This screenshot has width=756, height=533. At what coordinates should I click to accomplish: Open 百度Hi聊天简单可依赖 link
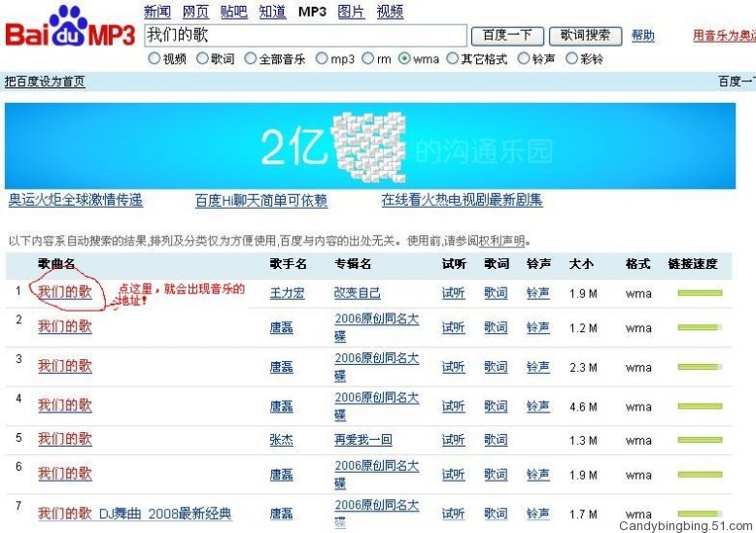[x=261, y=200]
